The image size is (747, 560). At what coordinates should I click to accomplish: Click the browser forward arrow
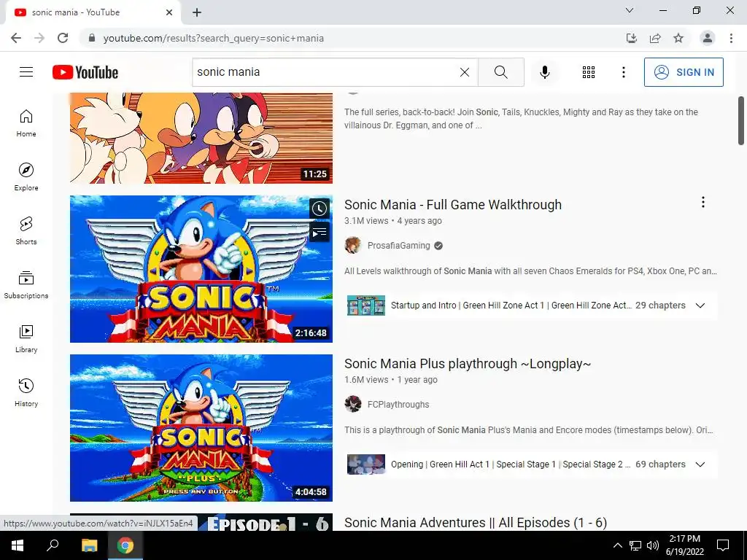[x=39, y=38]
